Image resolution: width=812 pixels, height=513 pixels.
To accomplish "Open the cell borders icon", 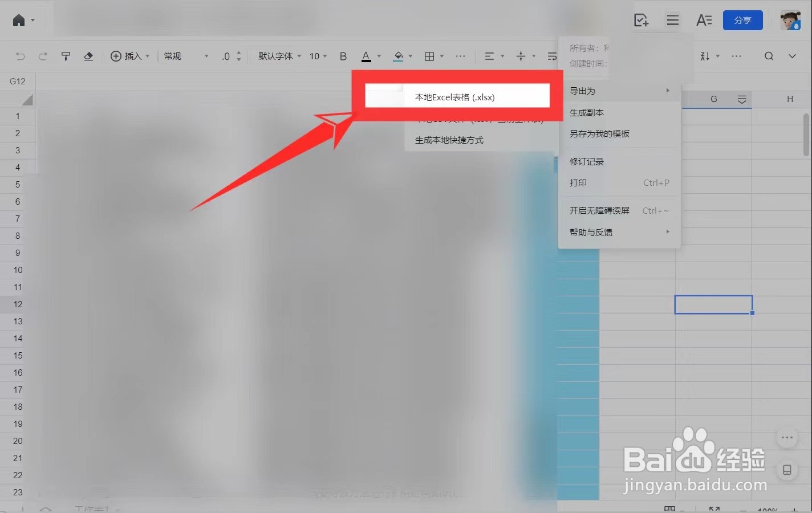I will click(x=430, y=56).
